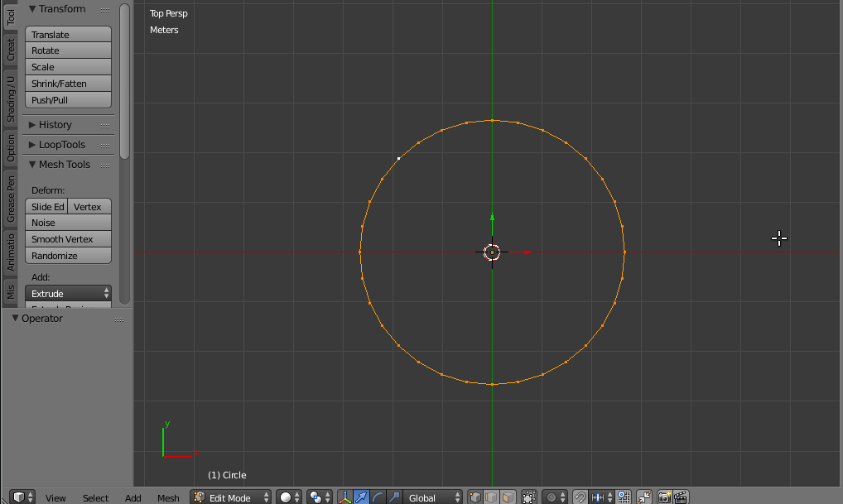Open the Add menu
Screen dimensions: 843x504
[132, 497]
